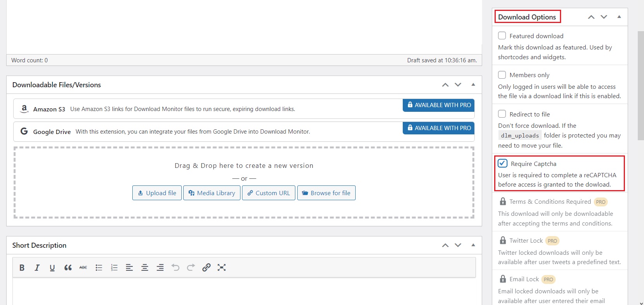644x305 pixels.
Task: Insert numbered list in Short Description
Action: (114, 268)
